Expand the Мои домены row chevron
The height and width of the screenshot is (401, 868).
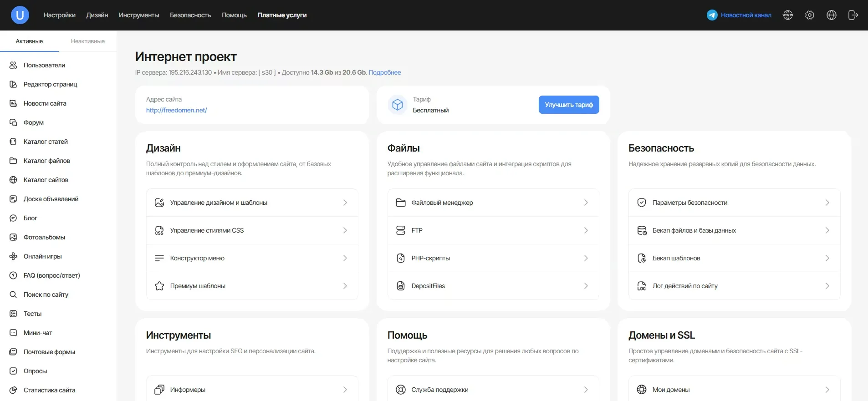pos(827,390)
